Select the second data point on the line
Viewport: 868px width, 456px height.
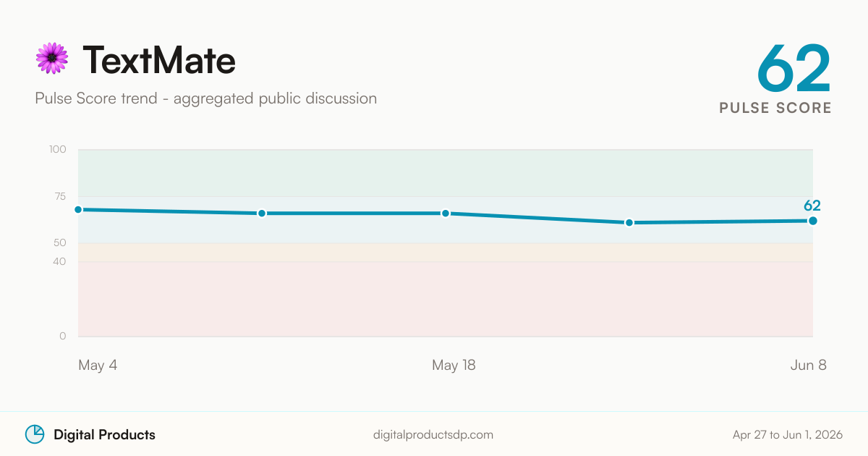coord(262,213)
